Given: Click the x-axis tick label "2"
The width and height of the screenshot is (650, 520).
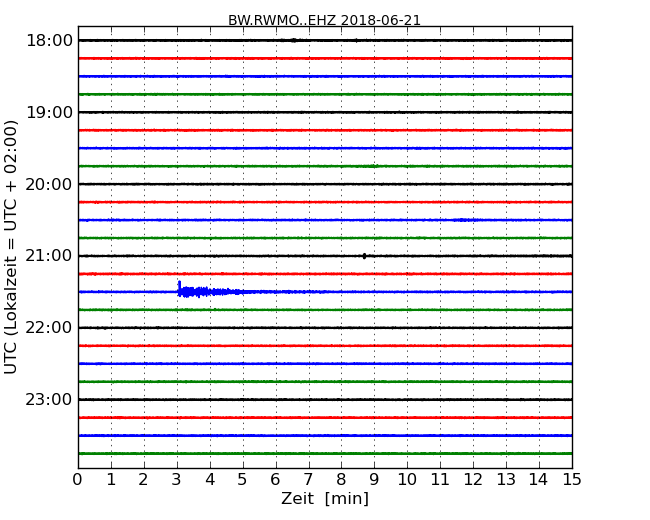Looking at the screenshot, I should coord(143,480).
